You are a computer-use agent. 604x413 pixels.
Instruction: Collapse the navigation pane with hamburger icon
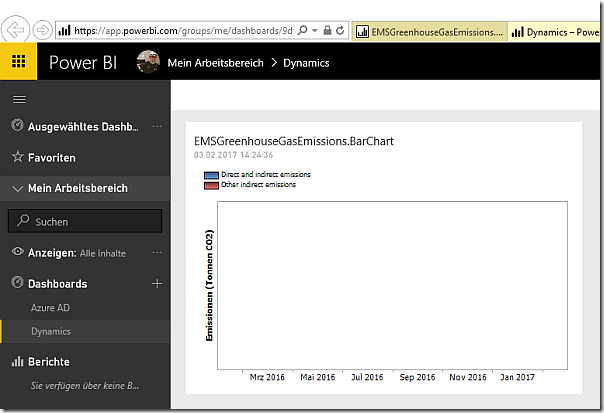[x=18, y=99]
